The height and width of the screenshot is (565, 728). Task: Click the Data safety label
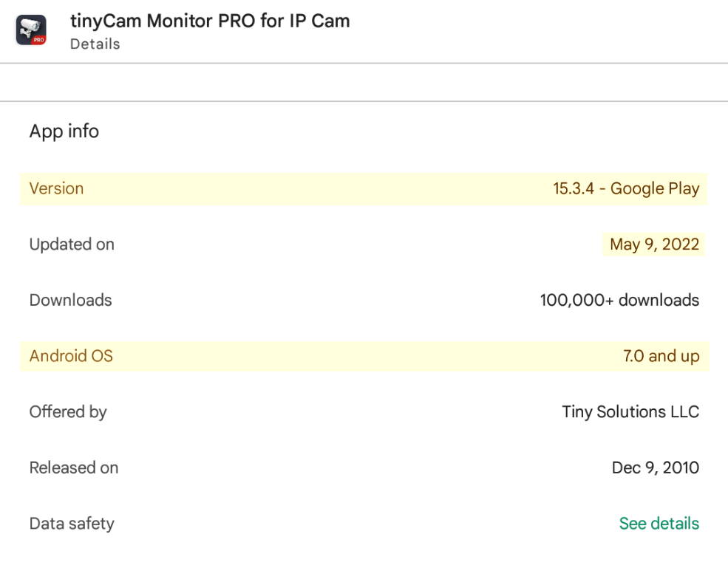coord(72,524)
